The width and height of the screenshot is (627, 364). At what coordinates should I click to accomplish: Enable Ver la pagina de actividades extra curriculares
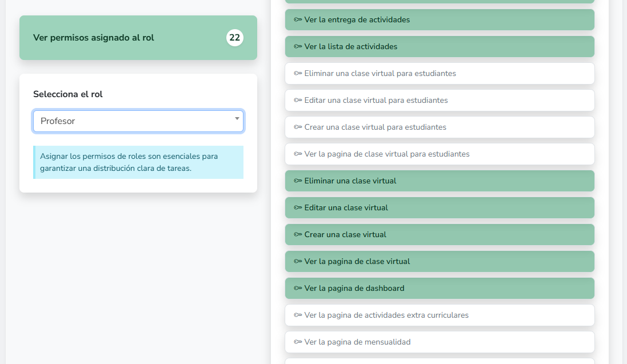(x=440, y=315)
